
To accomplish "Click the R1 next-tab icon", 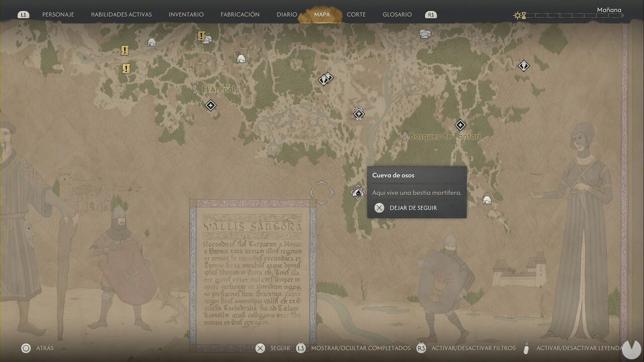I will (431, 15).
